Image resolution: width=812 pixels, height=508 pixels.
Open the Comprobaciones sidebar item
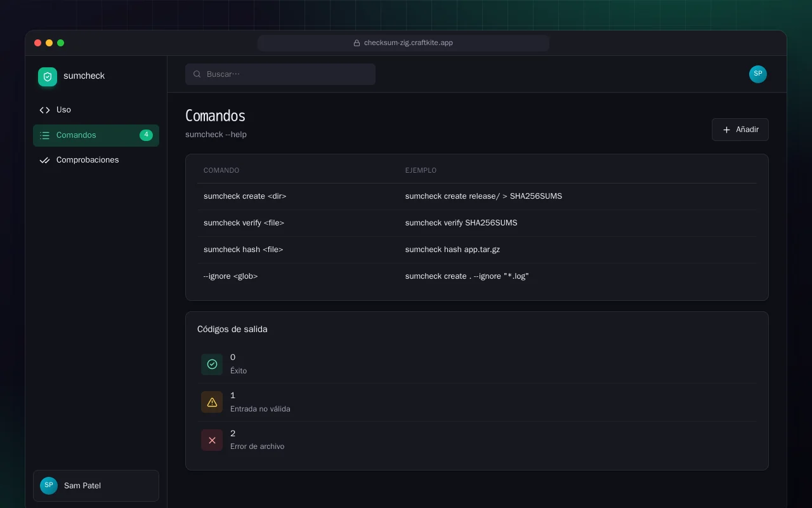pos(96,160)
